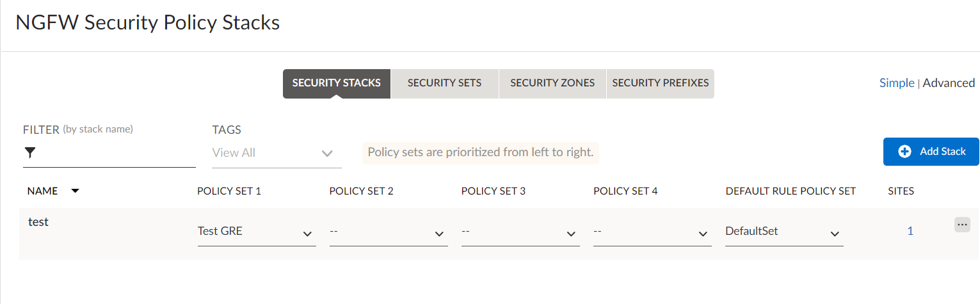980x304 pixels.
Task: Go to the Security Sets tab
Action: [444, 83]
